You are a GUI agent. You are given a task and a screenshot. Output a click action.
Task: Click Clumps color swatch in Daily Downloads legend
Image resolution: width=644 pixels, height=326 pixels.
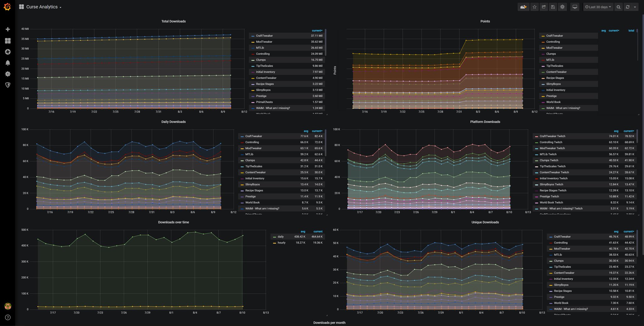(242, 160)
